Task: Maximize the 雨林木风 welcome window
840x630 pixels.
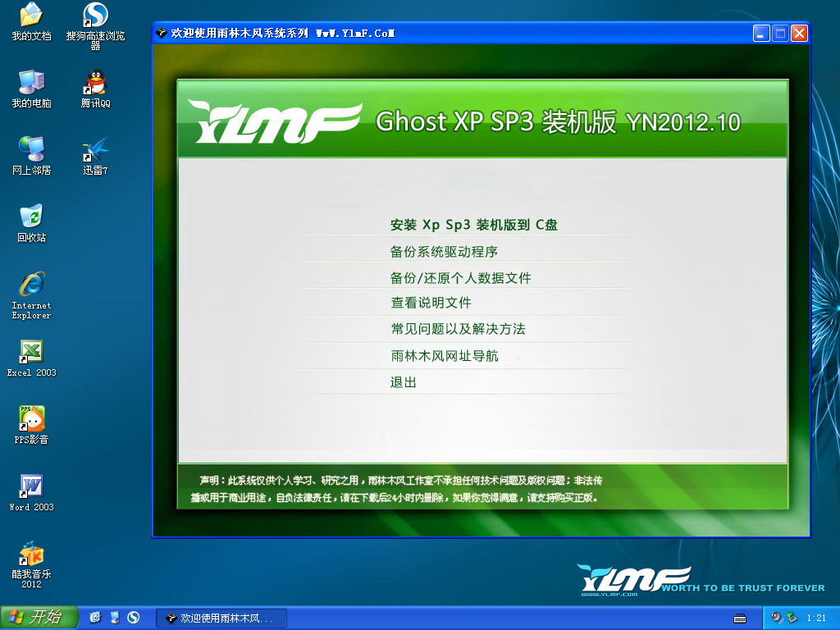Action: (x=781, y=33)
